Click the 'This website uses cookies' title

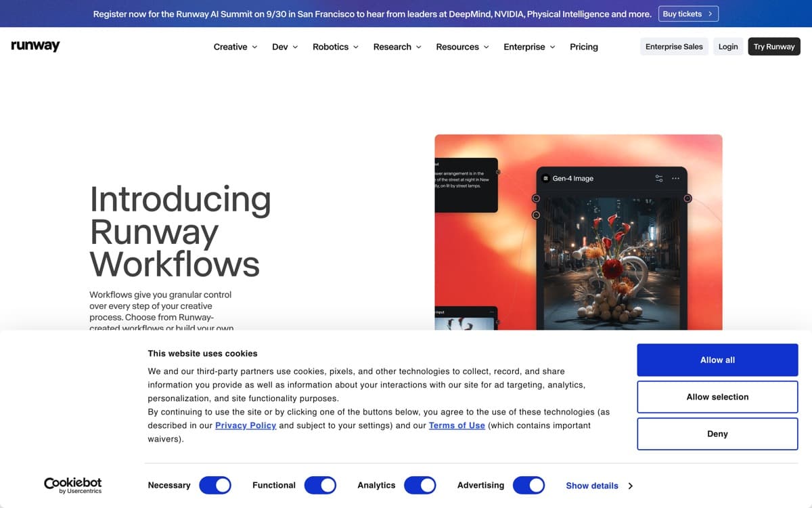coord(202,353)
